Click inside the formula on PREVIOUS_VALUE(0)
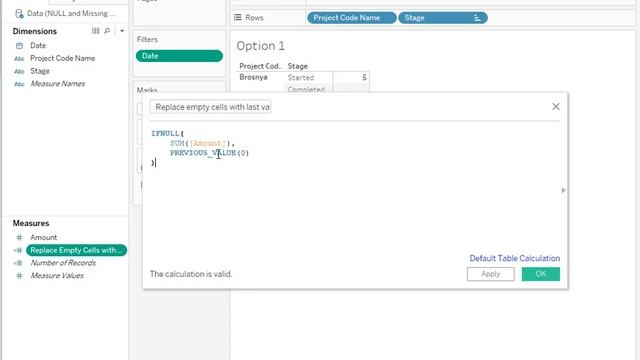This screenshot has width=640, height=360. coord(209,153)
